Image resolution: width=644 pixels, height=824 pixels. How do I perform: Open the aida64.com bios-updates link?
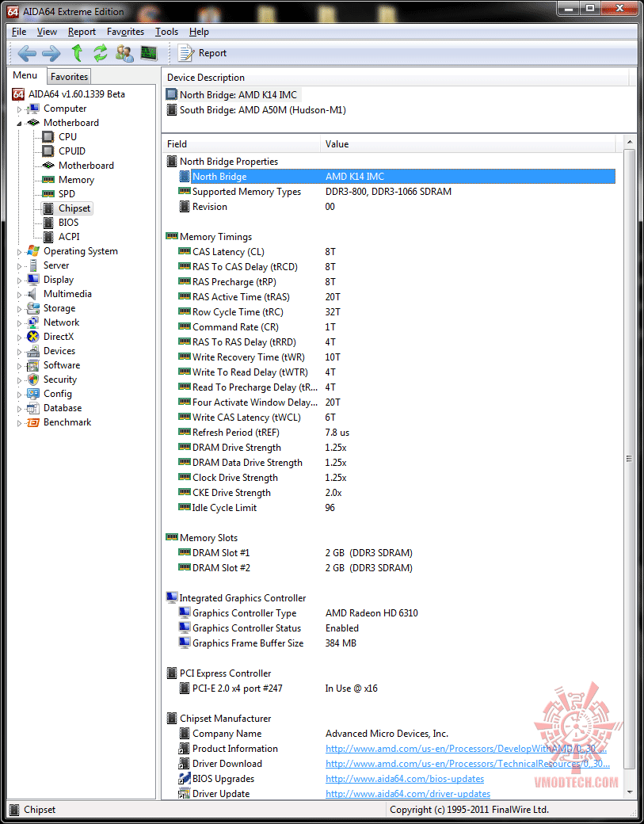(x=405, y=779)
